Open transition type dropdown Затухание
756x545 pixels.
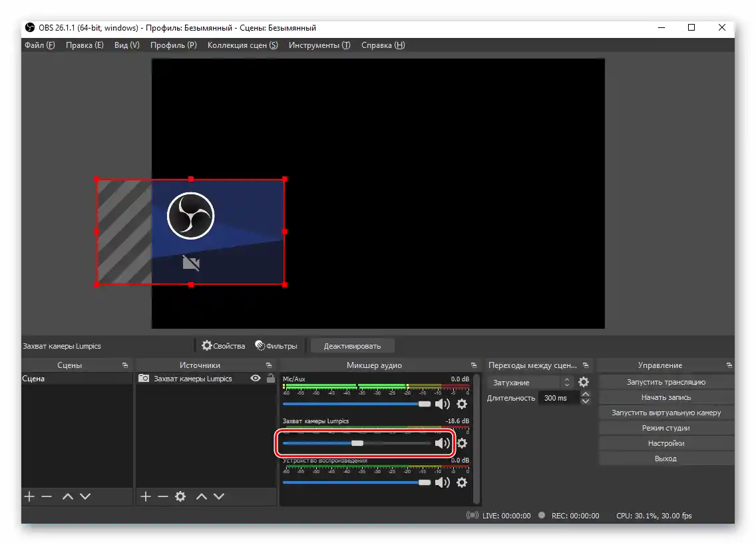click(530, 383)
